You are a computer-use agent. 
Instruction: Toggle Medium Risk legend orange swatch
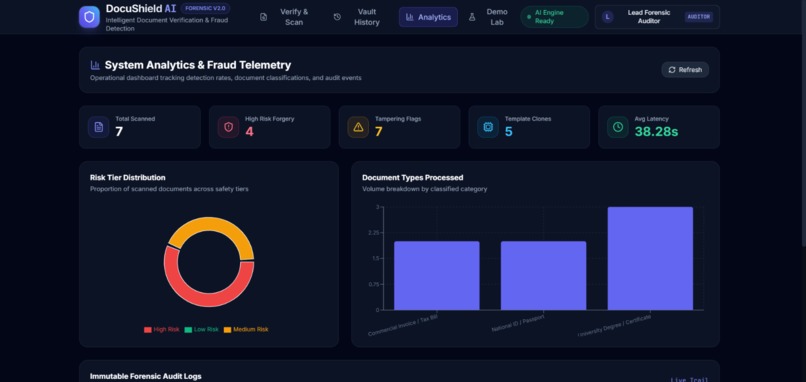pos(227,330)
